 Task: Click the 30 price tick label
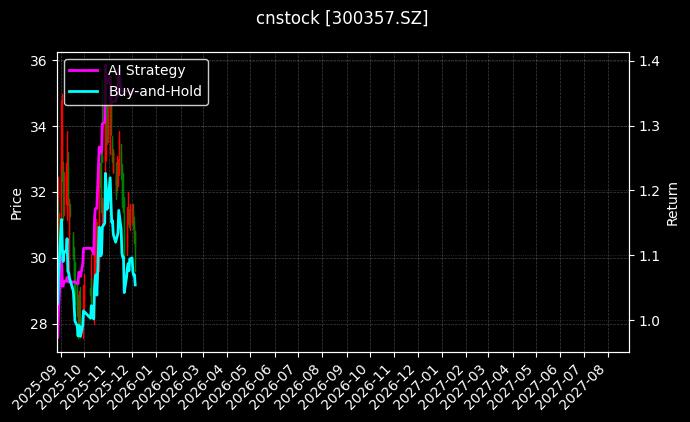[38, 258]
